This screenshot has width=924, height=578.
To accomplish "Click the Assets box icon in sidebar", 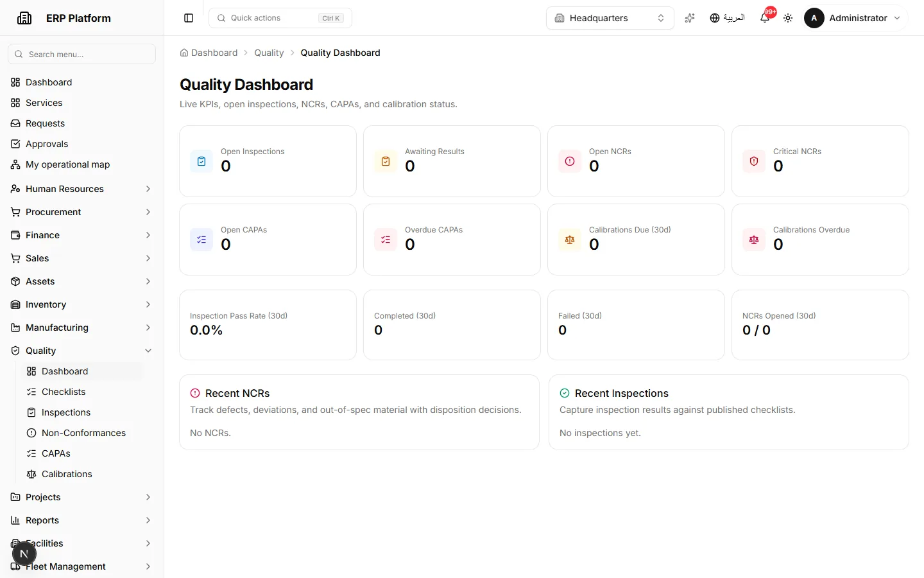I will 15,281.
